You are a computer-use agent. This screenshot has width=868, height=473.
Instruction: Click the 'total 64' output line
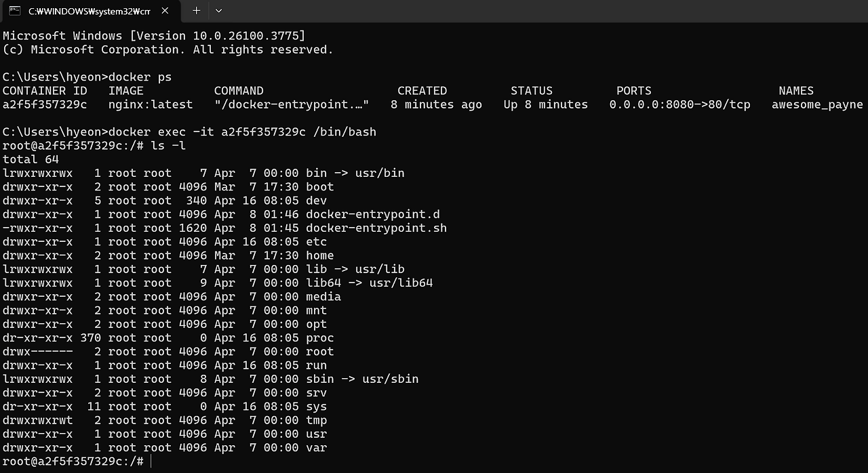click(31, 159)
